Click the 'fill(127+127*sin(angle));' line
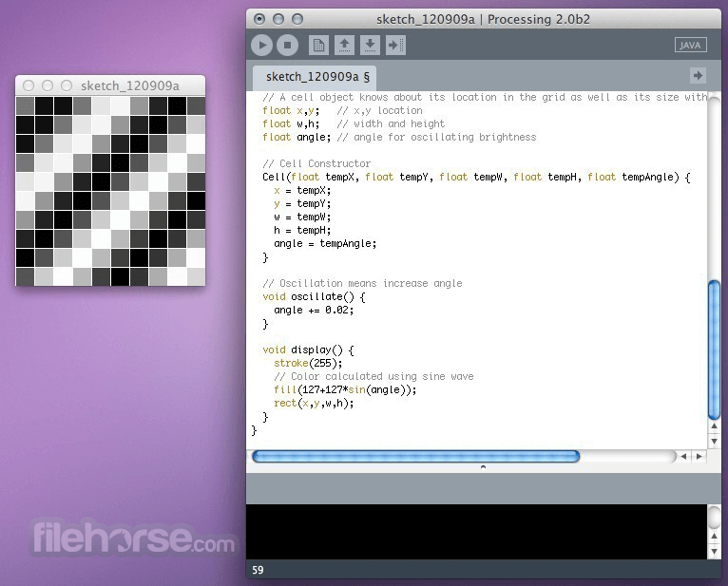This screenshot has height=586, width=728. (x=345, y=389)
